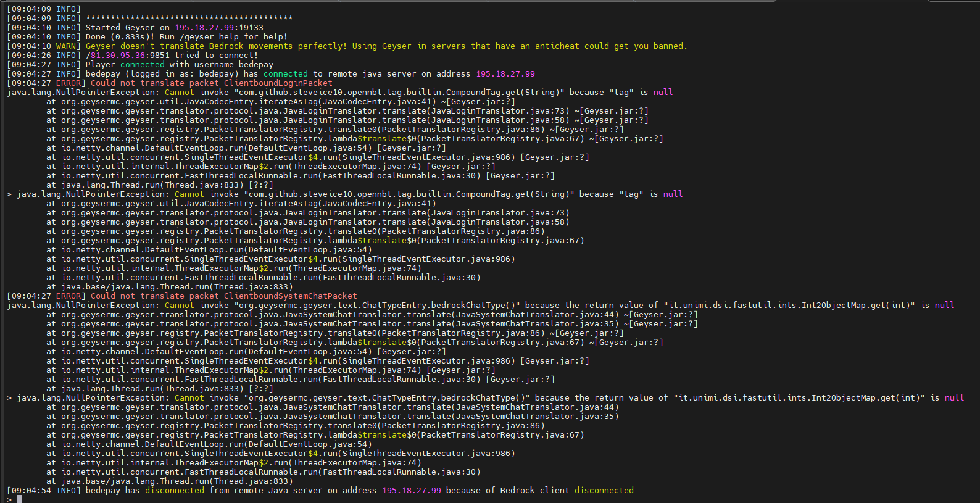Click 'Player connected with username bedepay' line
980x503 pixels.
pyautogui.click(x=140, y=64)
